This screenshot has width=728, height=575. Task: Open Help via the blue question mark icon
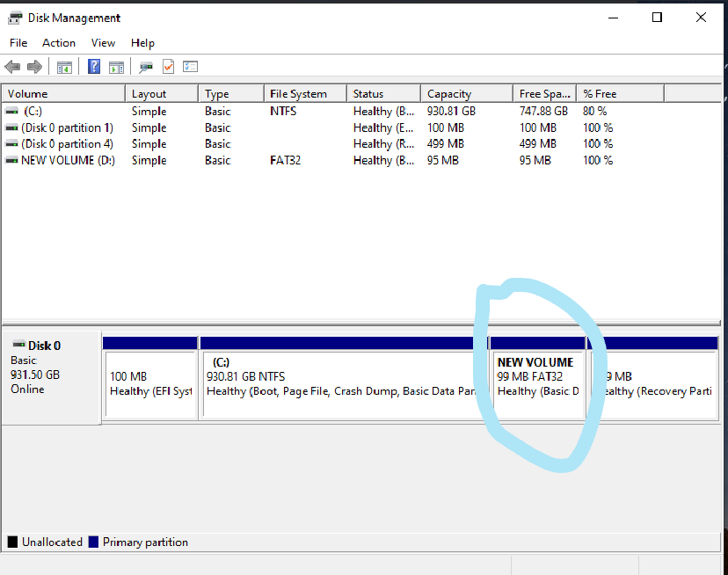tap(94, 67)
